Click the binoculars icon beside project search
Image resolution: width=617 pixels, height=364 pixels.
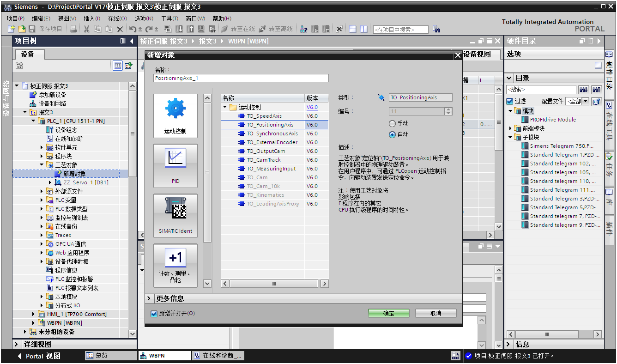click(x=437, y=30)
